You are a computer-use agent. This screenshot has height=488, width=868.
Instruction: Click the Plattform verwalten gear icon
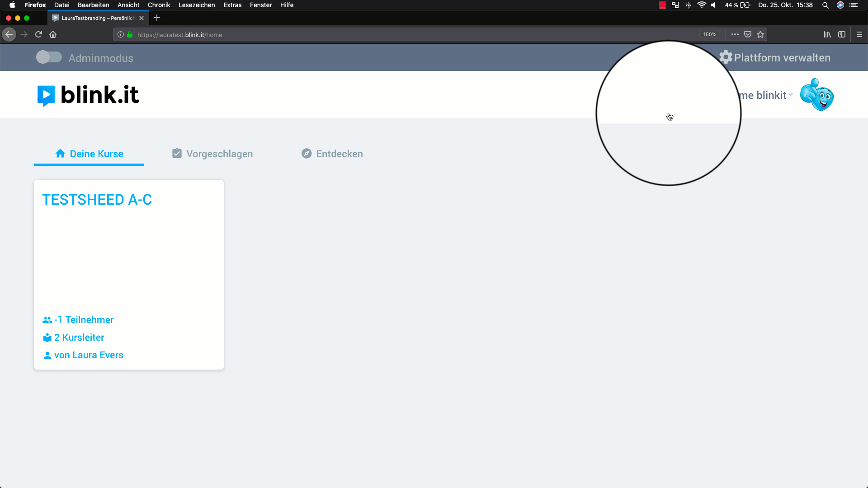(726, 57)
